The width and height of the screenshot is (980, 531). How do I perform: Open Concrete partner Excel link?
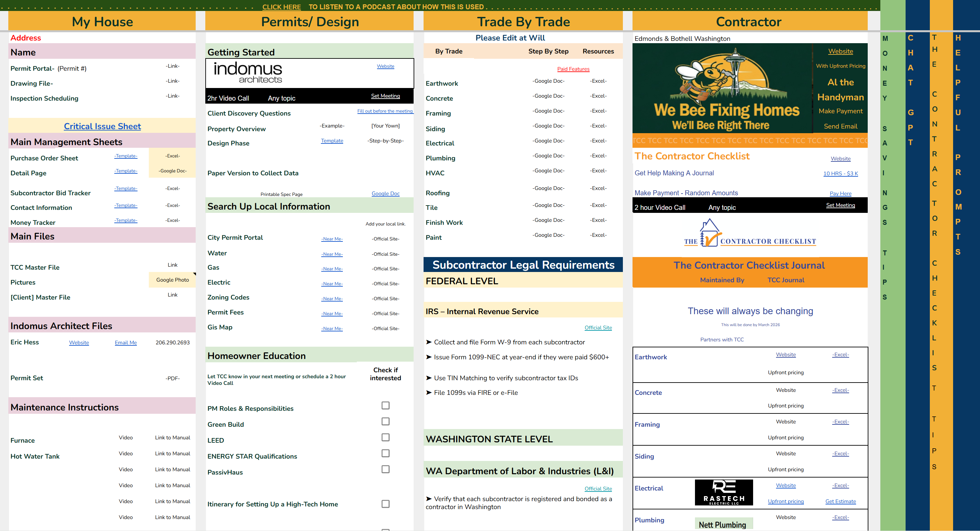coord(841,390)
